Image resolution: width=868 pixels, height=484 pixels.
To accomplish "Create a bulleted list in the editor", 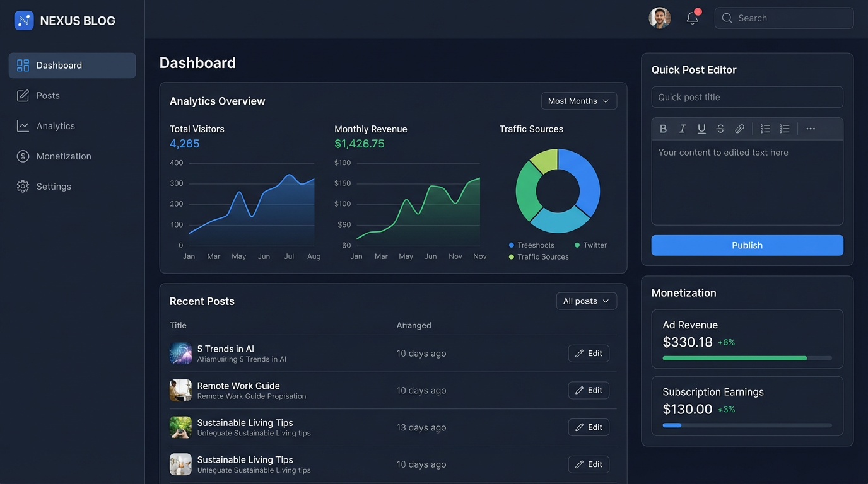I will point(765,129).
